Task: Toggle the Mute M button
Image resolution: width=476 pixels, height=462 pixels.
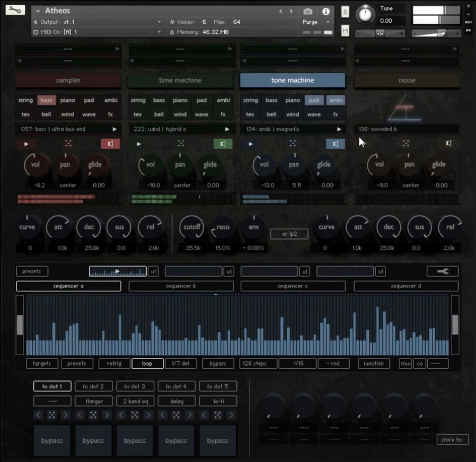Action: pyautogui.click(x=345, y=31)
